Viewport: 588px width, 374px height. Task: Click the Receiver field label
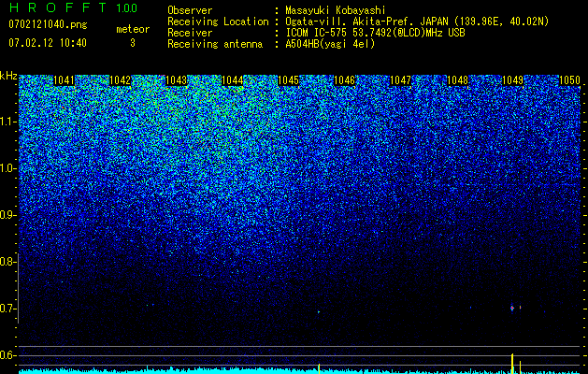pos(190,33)
